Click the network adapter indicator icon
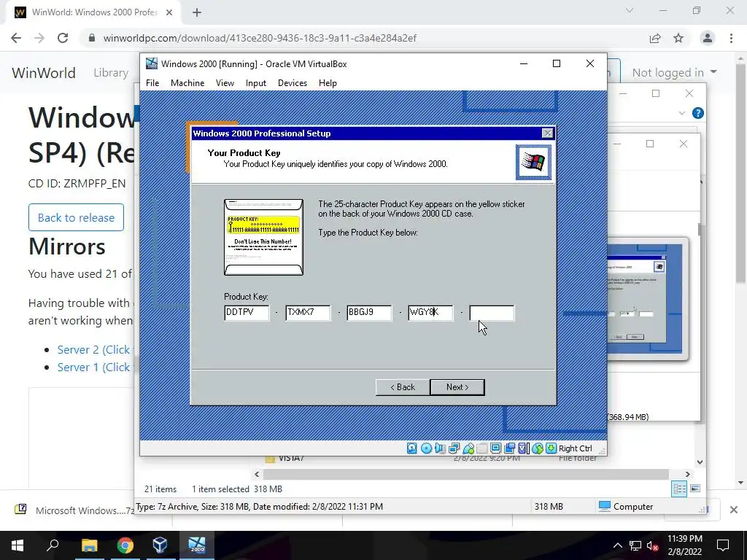 click(x=454, y=448)
